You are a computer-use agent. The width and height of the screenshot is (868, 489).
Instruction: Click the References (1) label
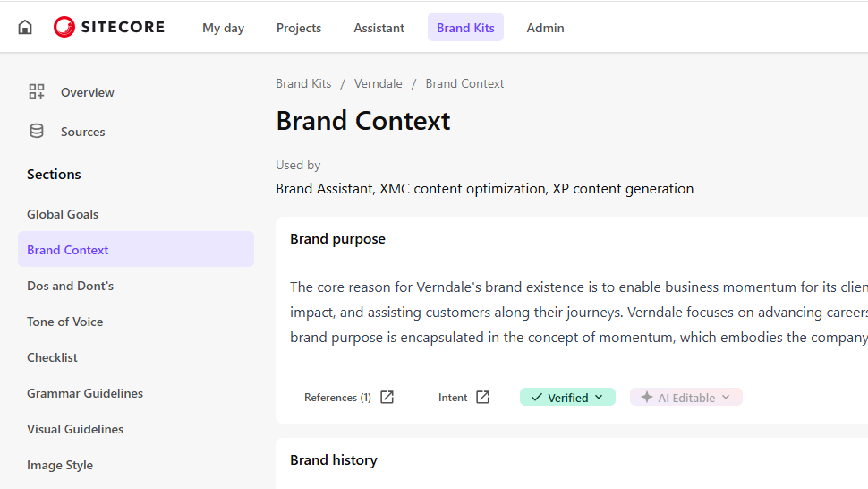(x=337, y=398)
